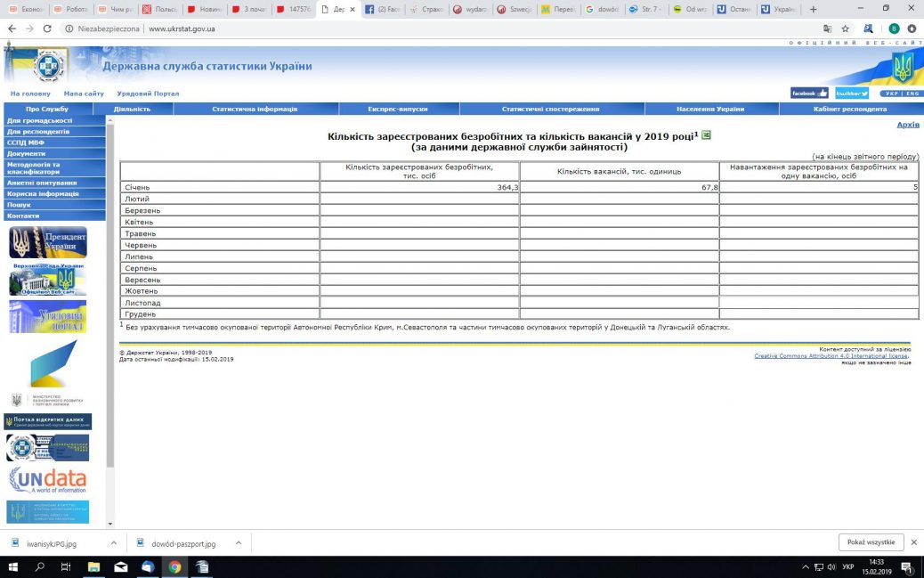Open a new browser tab with plus button
924x578 pixels.
(813, 9)
